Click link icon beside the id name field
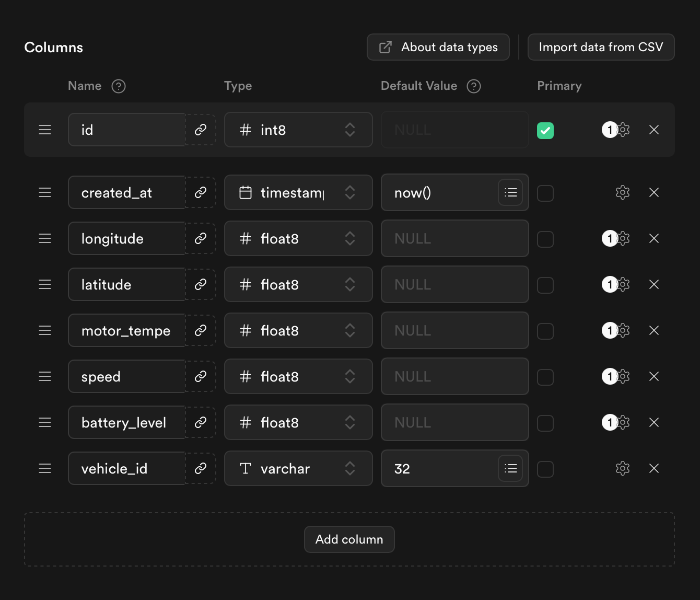 (201, 130)
